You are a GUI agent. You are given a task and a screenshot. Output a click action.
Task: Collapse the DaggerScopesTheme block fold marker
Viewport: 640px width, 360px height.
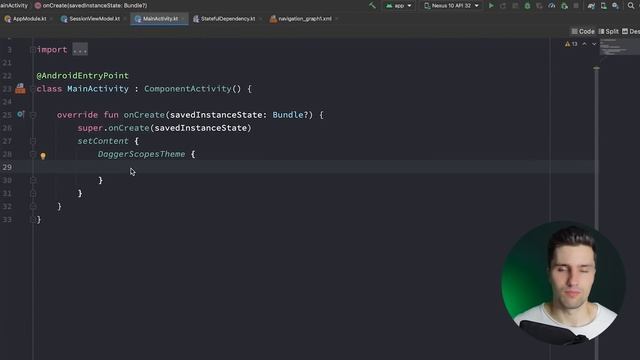pos(33,154)
